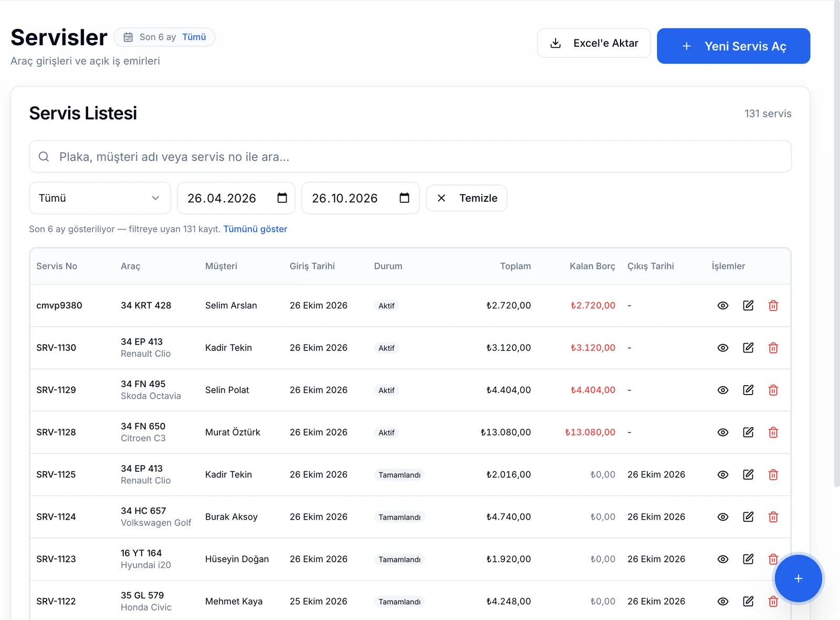Open SRV-1123 preview eye icon

[723, 559]
